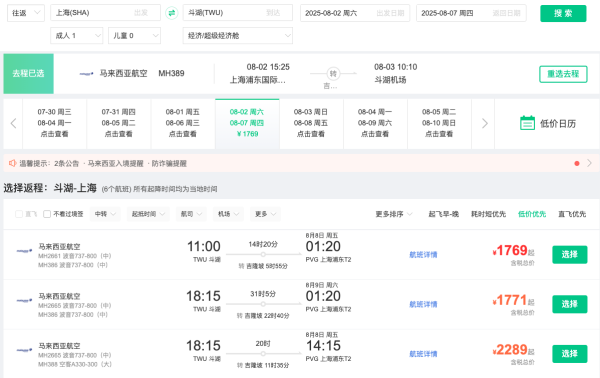
Task: Show previous dates with left arrow
Action: point(13,123)
